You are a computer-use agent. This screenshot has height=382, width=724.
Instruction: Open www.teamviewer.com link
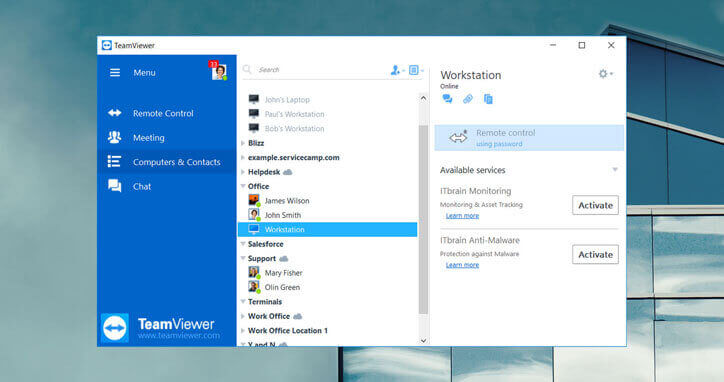click(179, 336)
